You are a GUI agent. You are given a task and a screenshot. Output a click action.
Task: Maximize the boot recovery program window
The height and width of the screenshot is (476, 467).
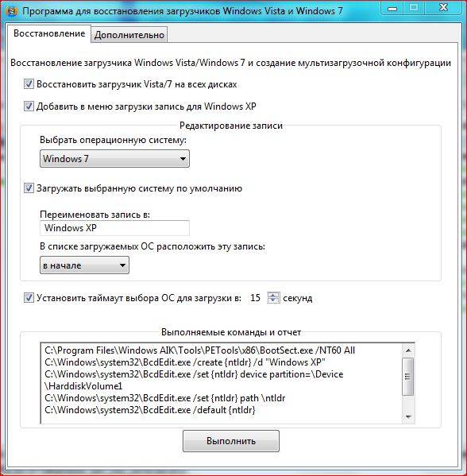click(414, 8)
